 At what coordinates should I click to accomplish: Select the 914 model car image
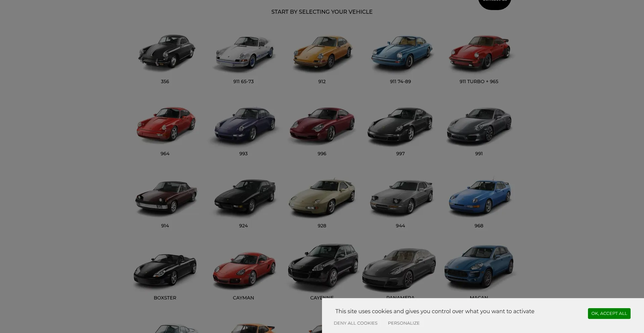(x=166, y=197)
